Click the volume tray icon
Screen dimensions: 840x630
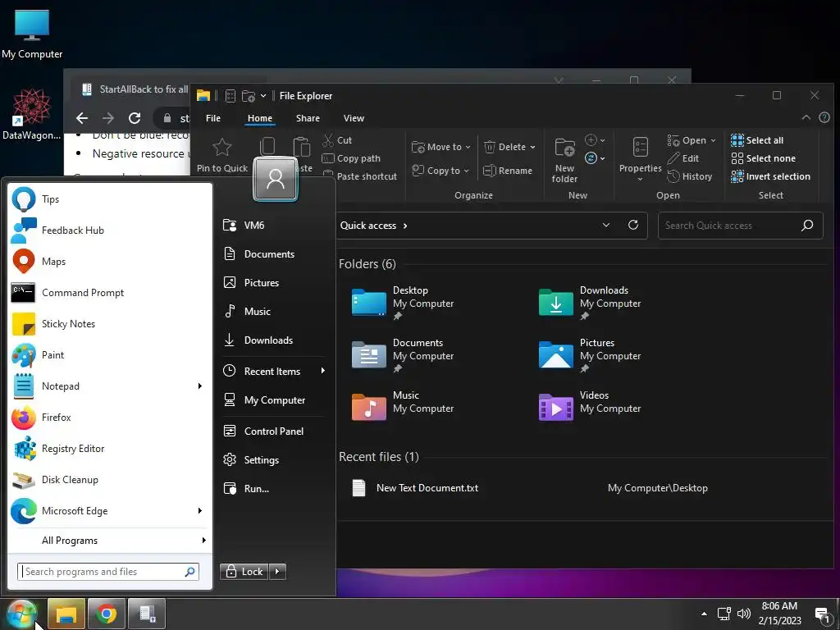[x=743, y=614]
